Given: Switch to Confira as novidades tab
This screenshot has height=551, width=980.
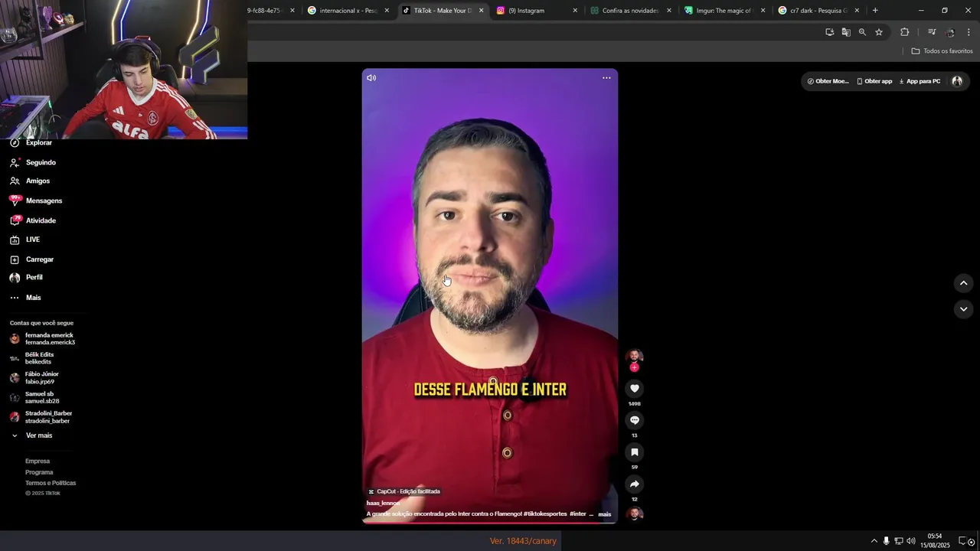Looking at the screenshot, I should (x=630, y=11).
